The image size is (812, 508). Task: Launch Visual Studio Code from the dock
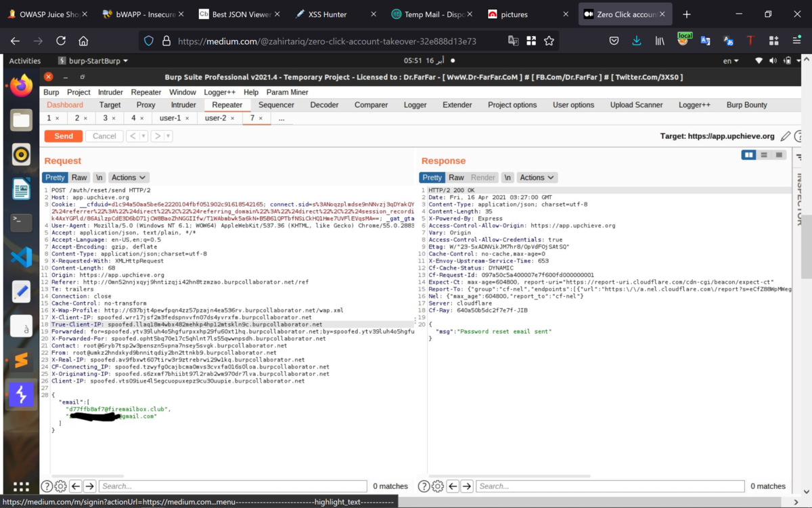[x=21, y=257]
